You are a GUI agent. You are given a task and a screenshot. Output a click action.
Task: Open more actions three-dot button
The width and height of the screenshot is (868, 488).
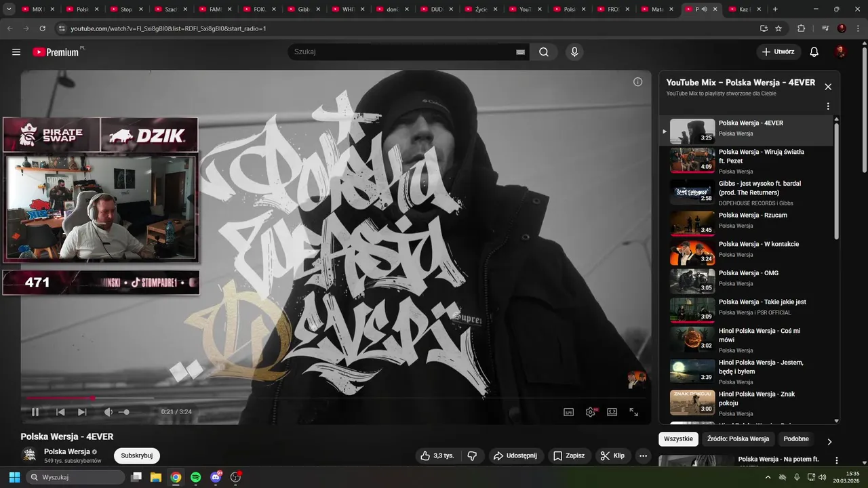(643, 455)
